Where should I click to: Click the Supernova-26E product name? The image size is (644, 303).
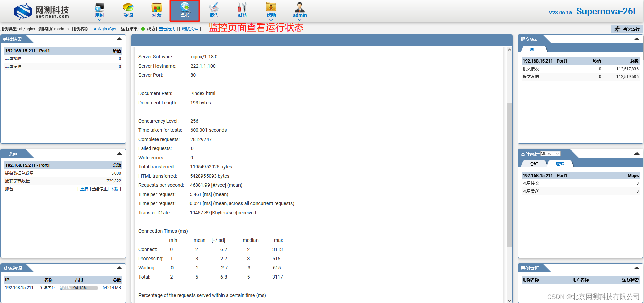[607, 11]
